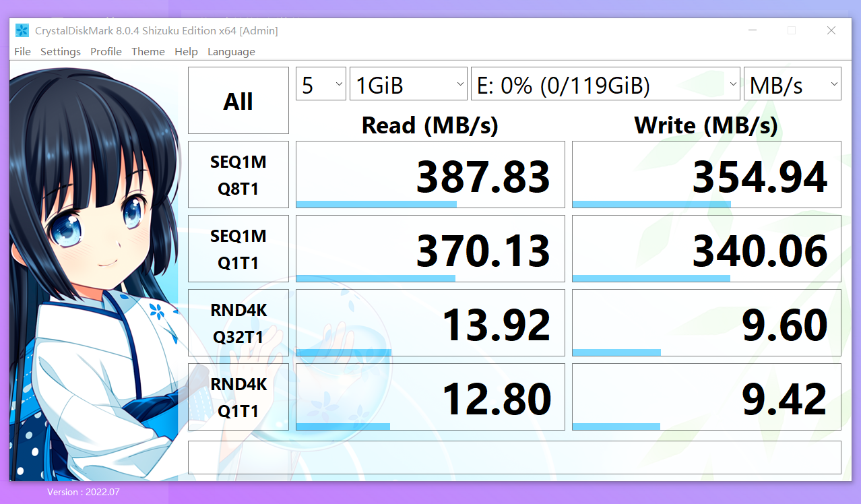
Task: Open the MB/s unit dropdown
Action: click(x=792, y=84)
